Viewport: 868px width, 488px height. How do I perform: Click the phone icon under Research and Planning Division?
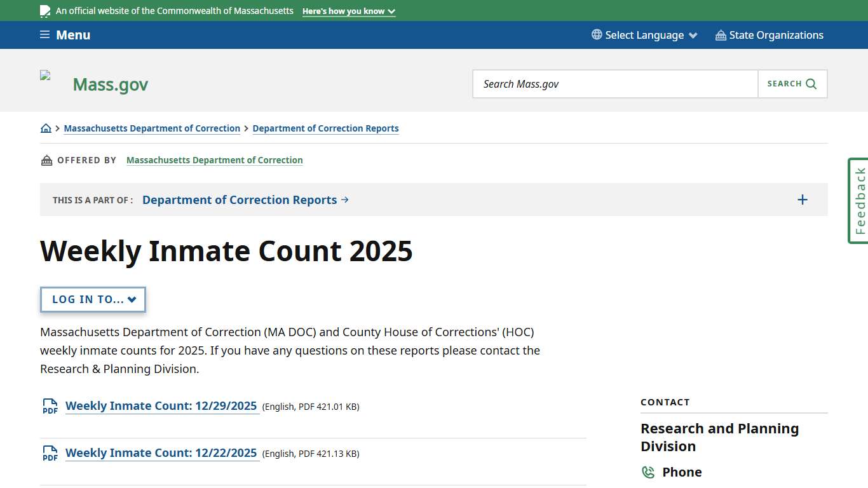648,472
